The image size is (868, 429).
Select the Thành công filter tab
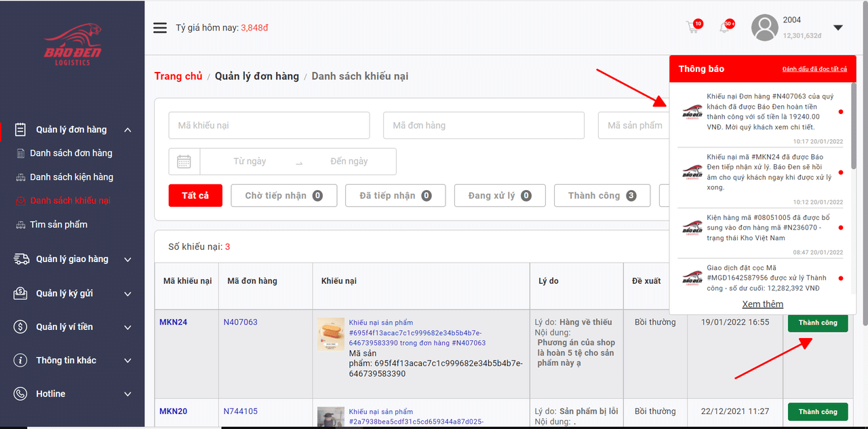click(x=601, y=195)
